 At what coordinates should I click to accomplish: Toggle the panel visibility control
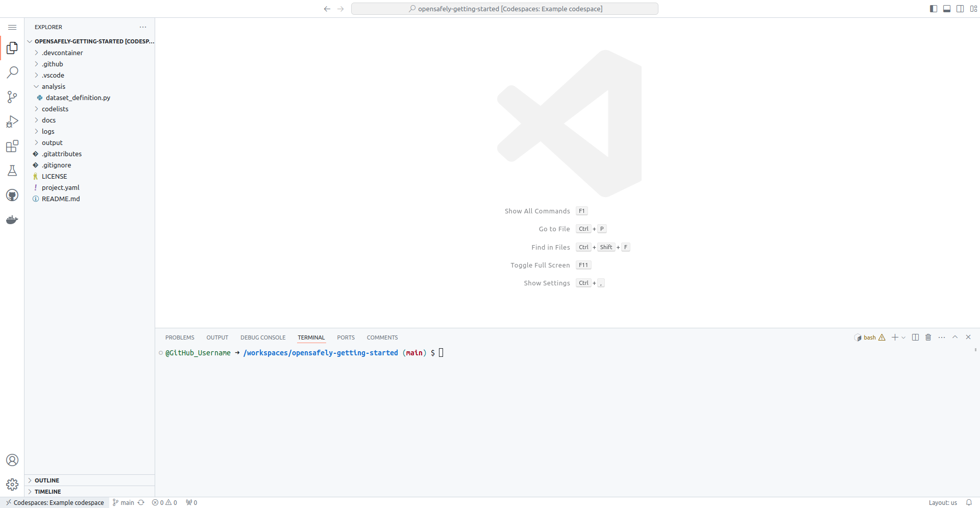947,8
